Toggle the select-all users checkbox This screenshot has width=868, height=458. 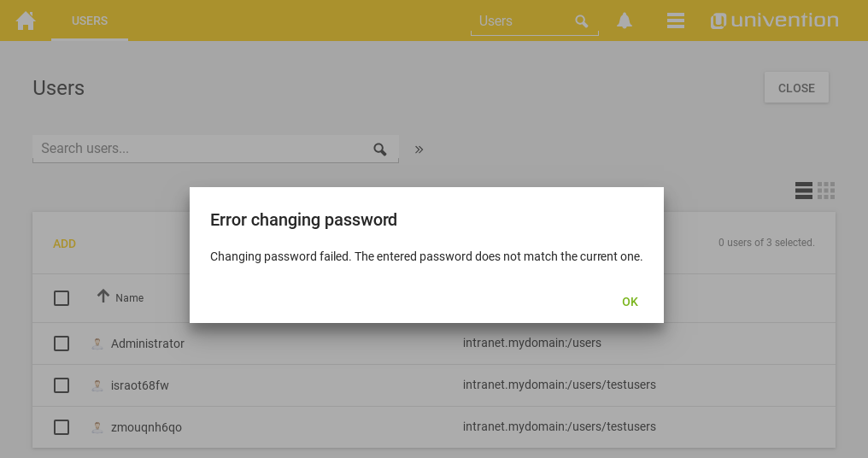point(62,298)
